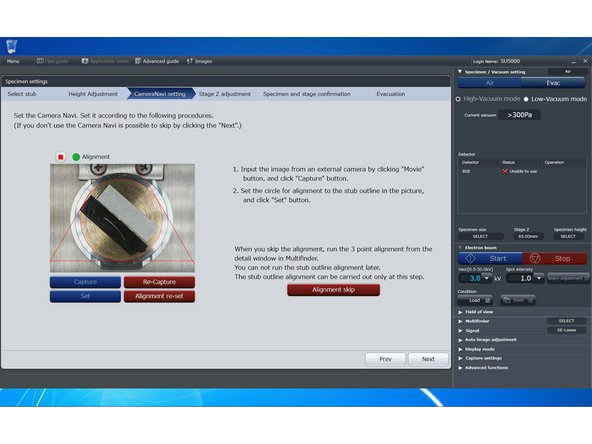This screenshot has height=444, width=592.
Task: Collapse the Specimen / Vacuum setting section
Action: (x=460, y=71)
